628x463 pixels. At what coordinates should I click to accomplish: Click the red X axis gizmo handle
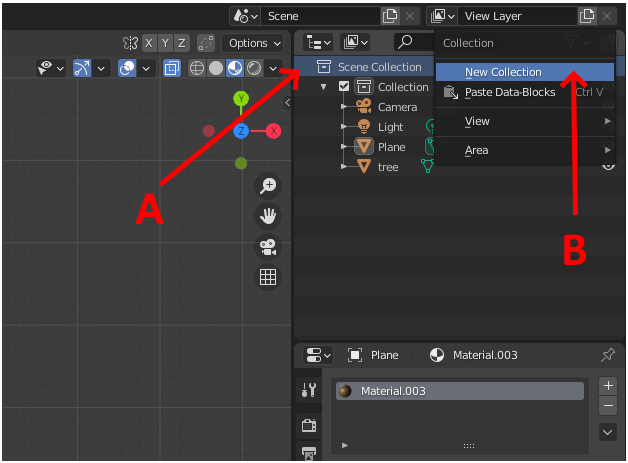pos(273,131)
